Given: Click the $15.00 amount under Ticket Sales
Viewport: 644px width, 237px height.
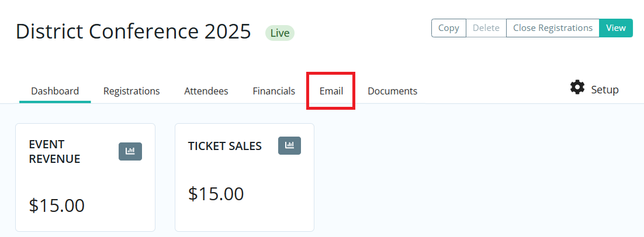Looking at the screenshot, I should (x=216, y=194).
